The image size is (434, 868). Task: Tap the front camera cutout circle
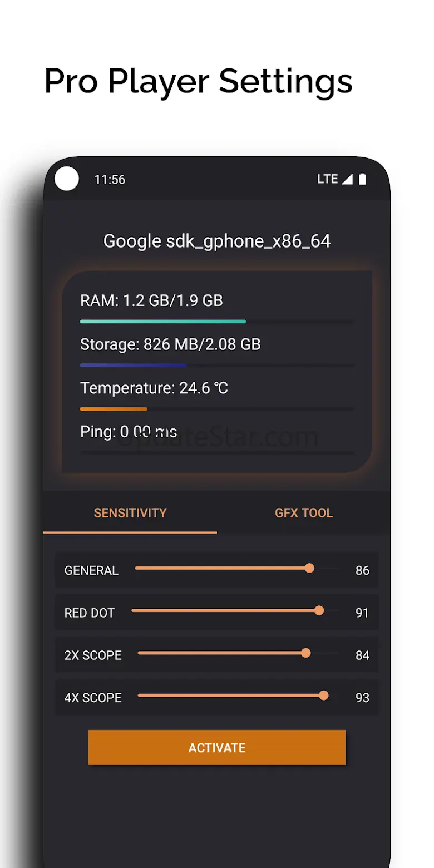pyautogui.click(x=67, y=179)
